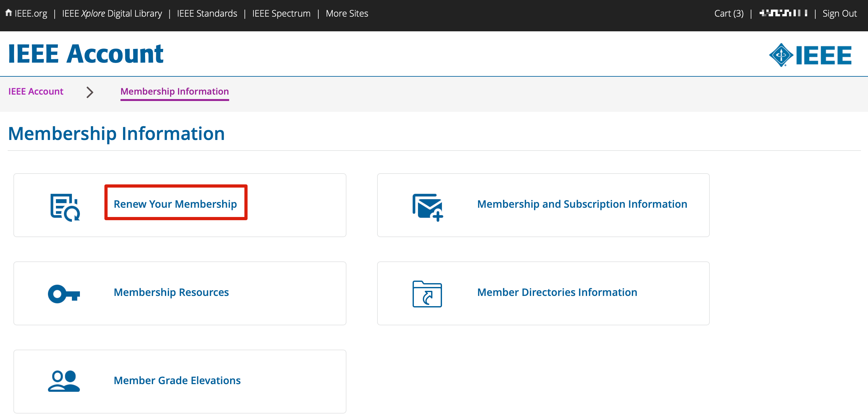868x418 pixels.
Task: Go to IEEE Account breadcrumb
Action: (36, 91)
